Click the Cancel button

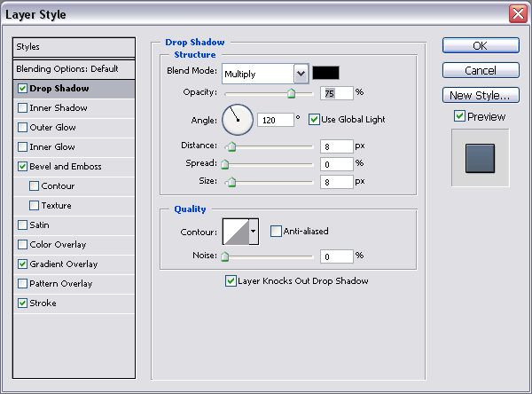pyautogui.click(x=480, y=70)
